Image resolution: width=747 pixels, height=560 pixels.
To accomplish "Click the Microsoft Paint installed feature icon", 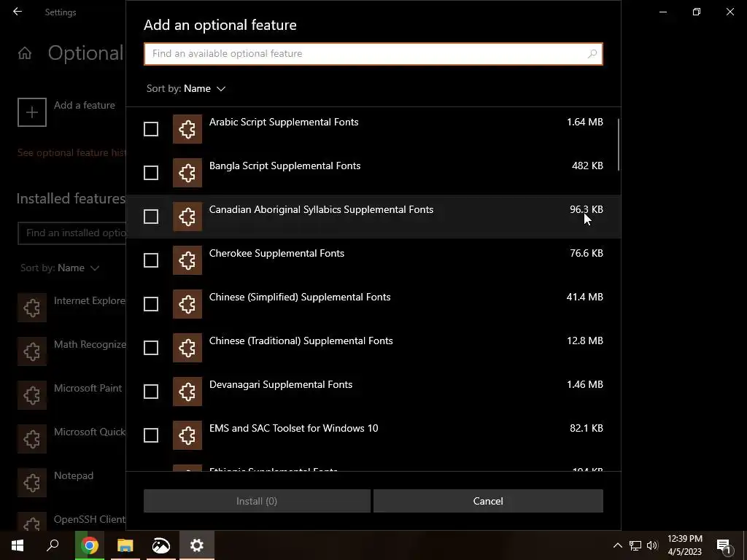I will coord(32,396).
